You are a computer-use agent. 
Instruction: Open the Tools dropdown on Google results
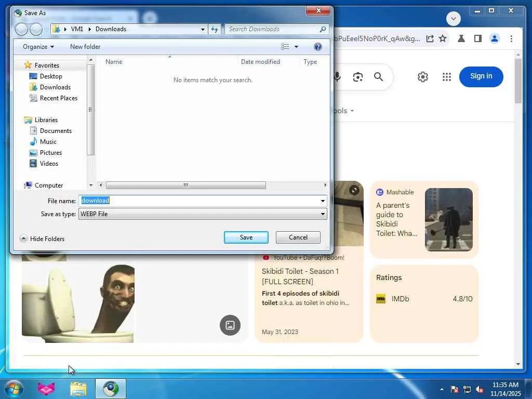[343, 111]
